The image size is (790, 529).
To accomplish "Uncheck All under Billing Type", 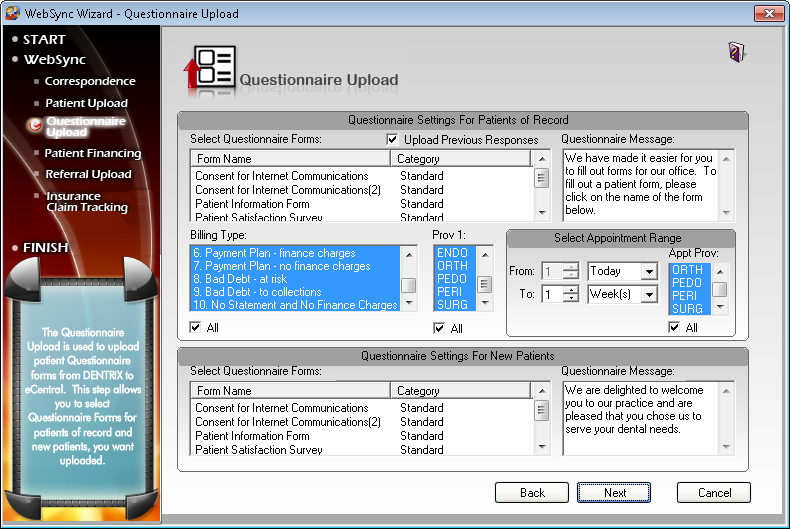I will coord(196,328).
